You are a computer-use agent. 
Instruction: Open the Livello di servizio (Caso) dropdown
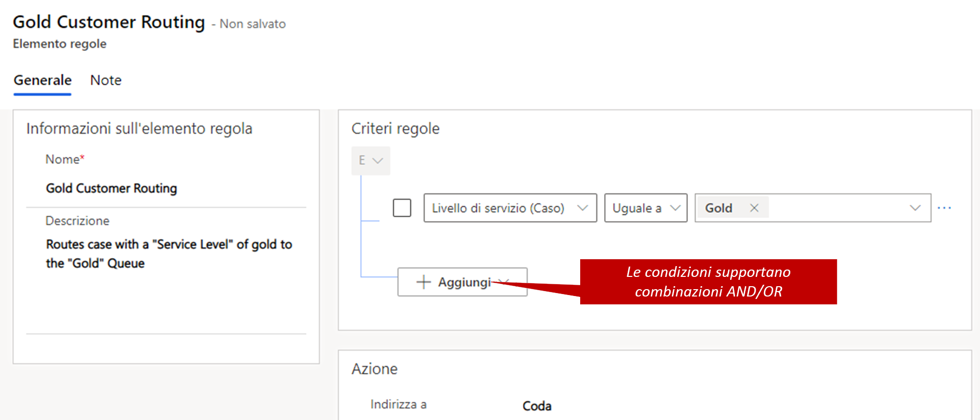coord(510,208)
